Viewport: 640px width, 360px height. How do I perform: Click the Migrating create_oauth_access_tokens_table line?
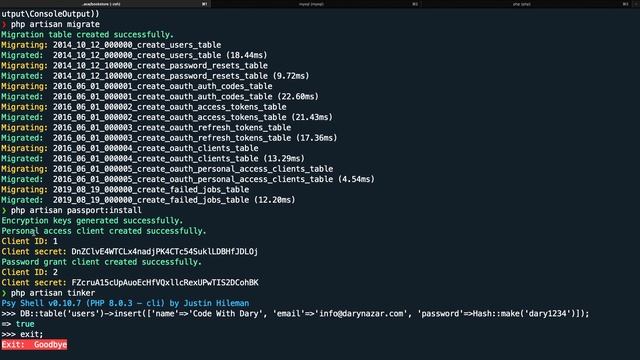(x=144, y=107)
